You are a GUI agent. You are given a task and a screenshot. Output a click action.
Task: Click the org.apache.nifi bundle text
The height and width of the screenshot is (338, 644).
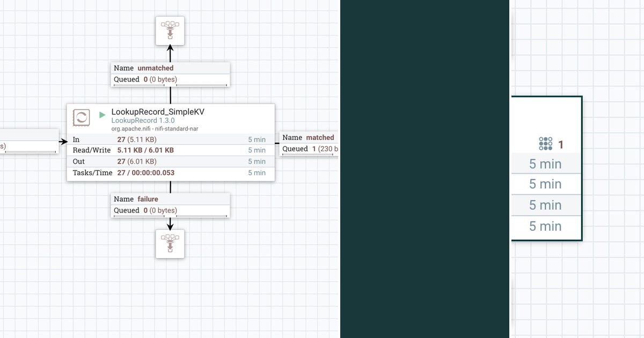pos(155,128)
